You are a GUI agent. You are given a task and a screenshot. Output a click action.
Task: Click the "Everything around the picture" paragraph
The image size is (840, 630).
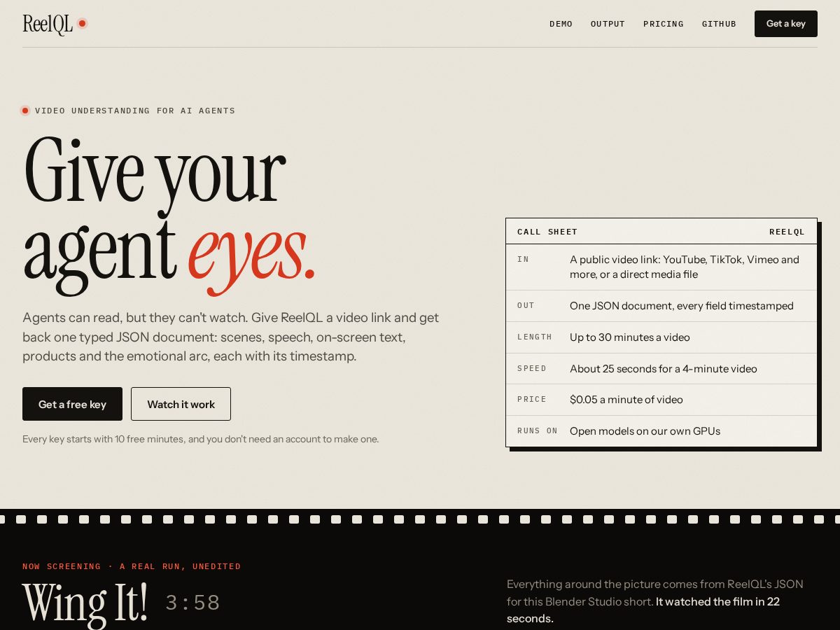(656, 601)
